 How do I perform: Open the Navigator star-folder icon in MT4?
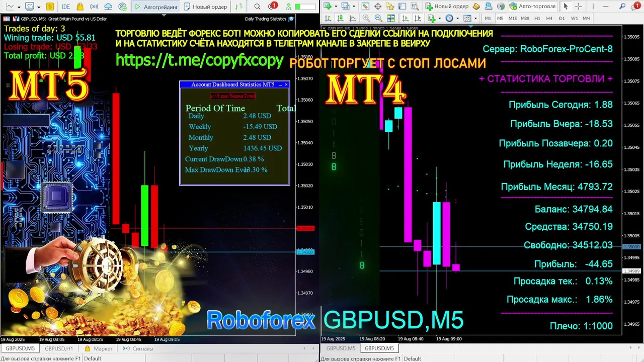tap(390, 6)
